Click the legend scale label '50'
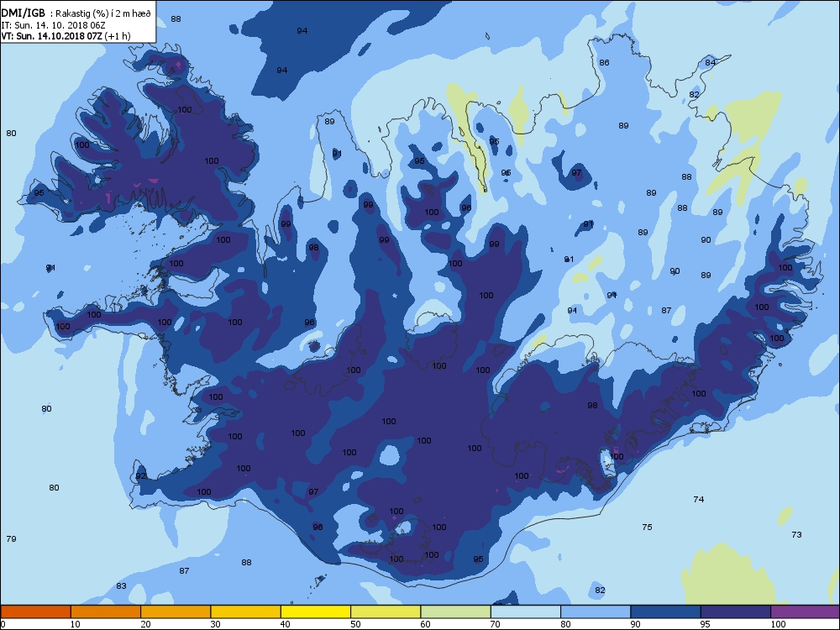840x630 pixels. point(355,624)
